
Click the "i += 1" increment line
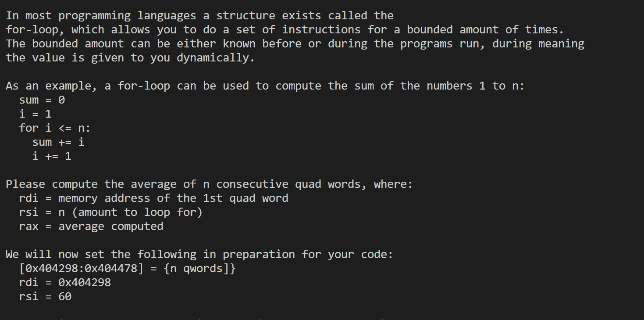coord(52,156)
